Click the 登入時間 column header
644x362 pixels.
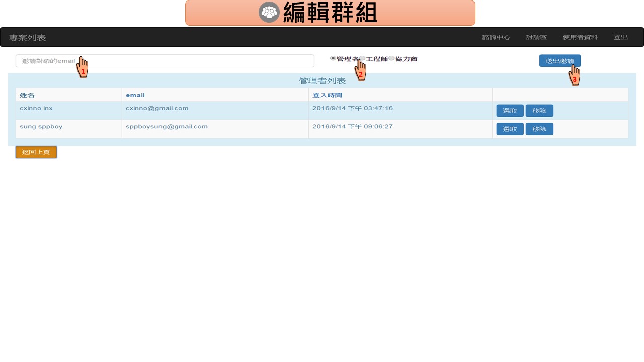pyautogui.click(x=327, y=95)
